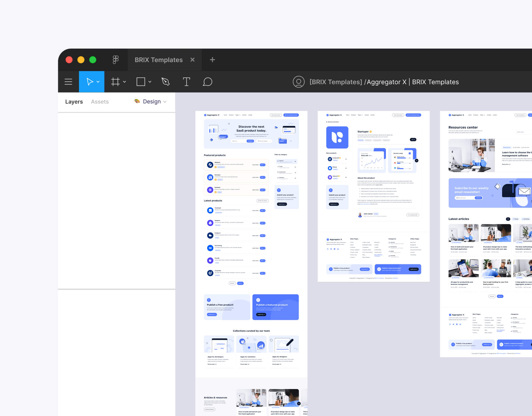Click the Figma logo in the tab bar
Image resolution: width=532 pixels, height=416 pixels.
115,60
